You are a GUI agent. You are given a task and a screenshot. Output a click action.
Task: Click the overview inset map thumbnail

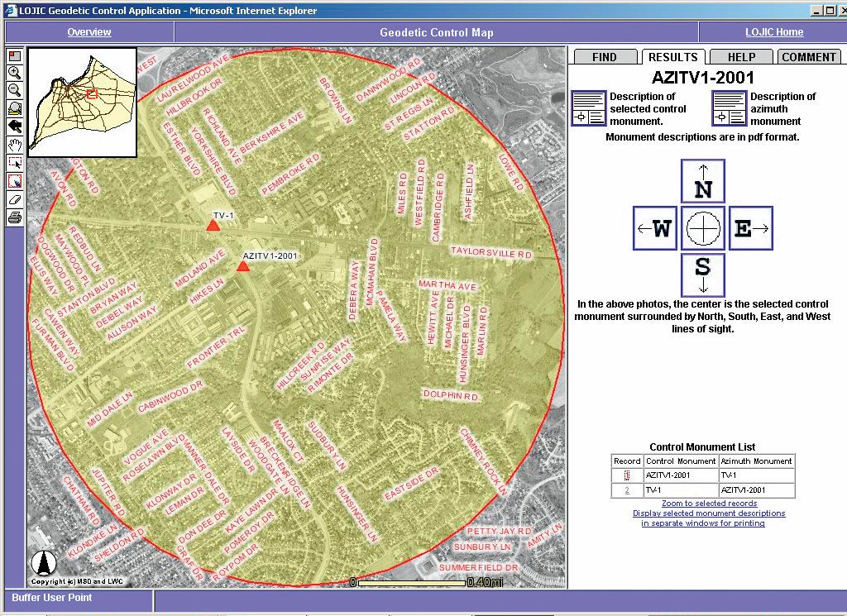pos(82,103)
